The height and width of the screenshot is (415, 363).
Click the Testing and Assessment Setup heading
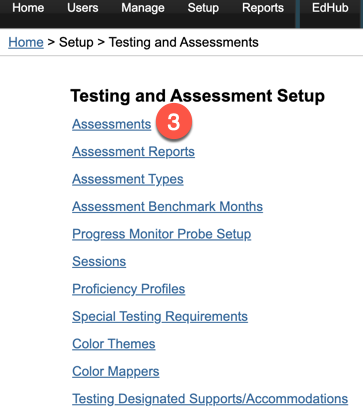pyautogui.click(x=197, y=96)
